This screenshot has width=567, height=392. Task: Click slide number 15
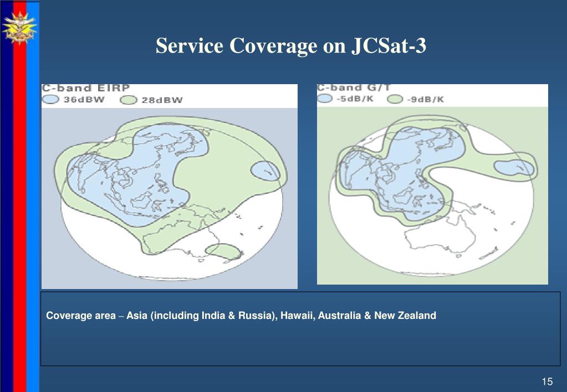pyautogui.click(x=547, y=381)
